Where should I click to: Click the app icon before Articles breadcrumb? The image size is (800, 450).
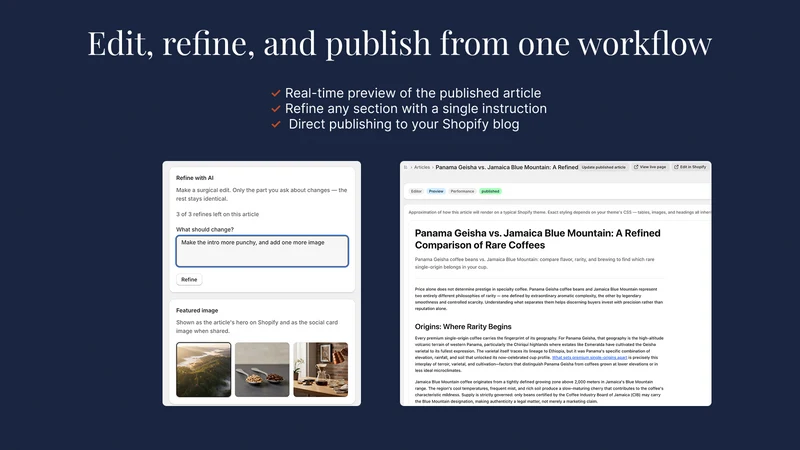406,167
